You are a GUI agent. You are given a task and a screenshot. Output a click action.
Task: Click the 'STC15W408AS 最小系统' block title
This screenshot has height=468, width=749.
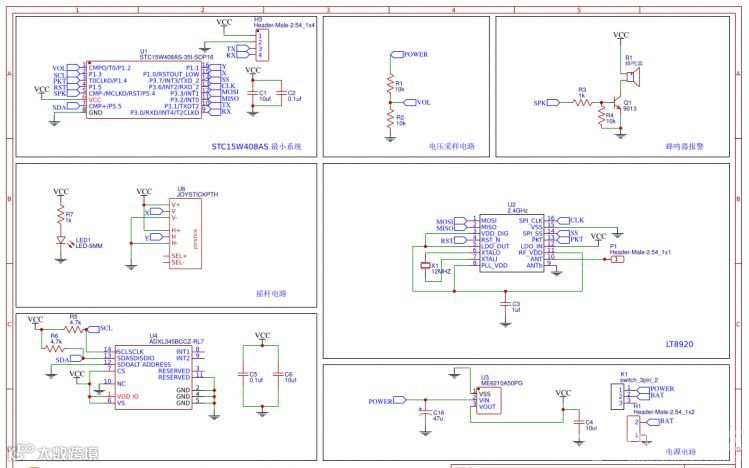tap(257, 147)
